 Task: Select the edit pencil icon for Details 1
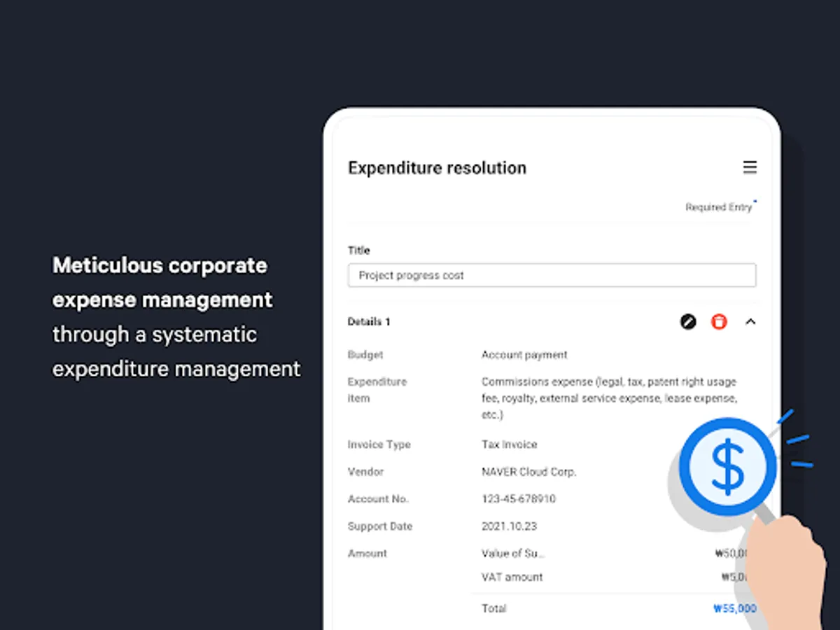pyautogui.click(x=688, y=322)
